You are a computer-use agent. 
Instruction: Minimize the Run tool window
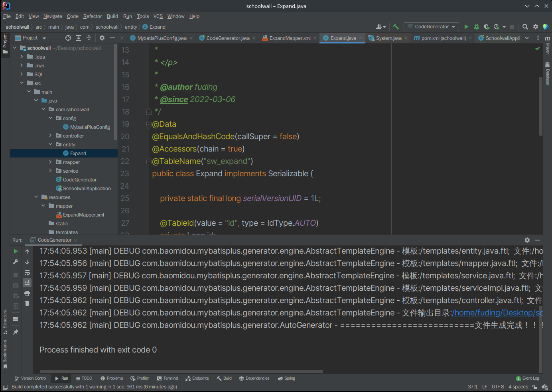[x=538, y=240]
